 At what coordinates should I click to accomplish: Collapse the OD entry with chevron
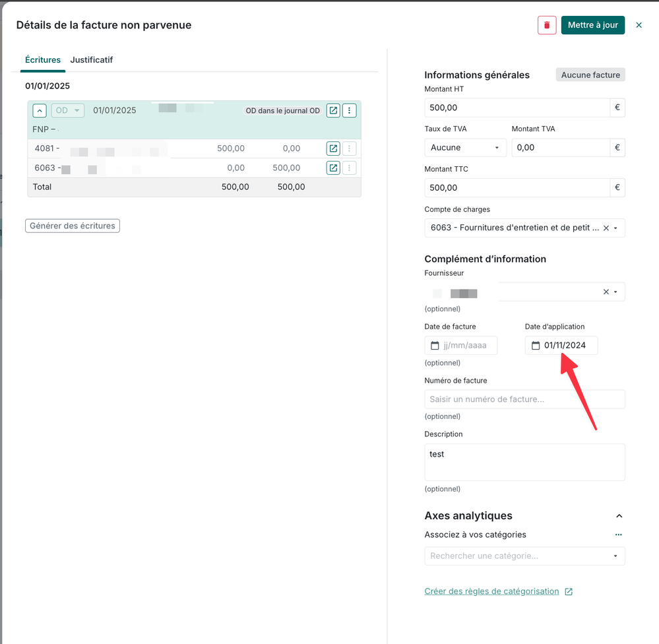pyautogui.click(x=40, y=110)
